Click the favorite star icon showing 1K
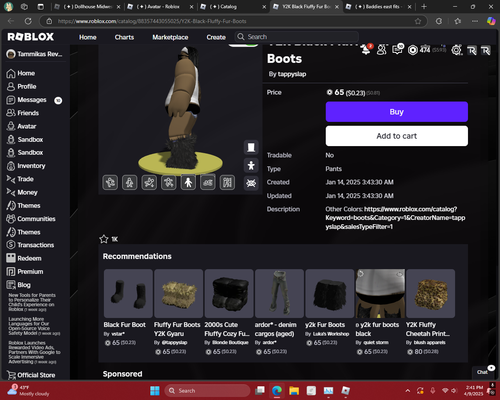The height and width of the screenshot is (400, 500). [104, 239]
